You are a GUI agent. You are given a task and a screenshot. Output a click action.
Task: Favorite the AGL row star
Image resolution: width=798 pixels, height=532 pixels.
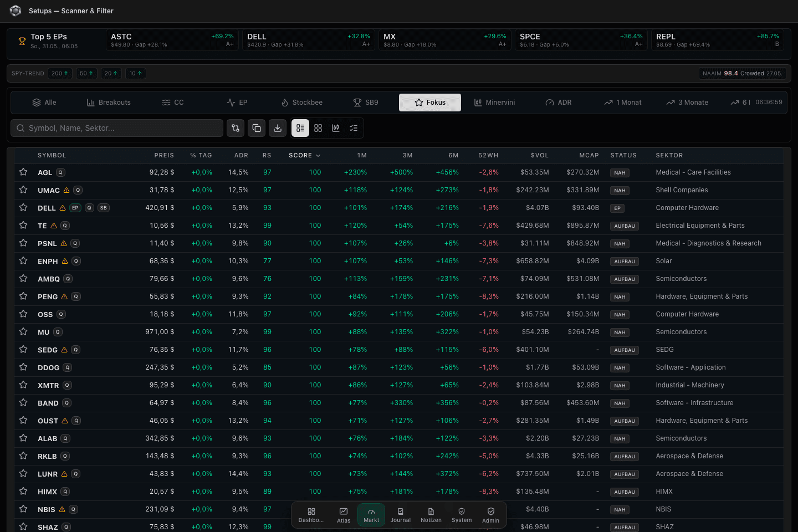point(23,172)
